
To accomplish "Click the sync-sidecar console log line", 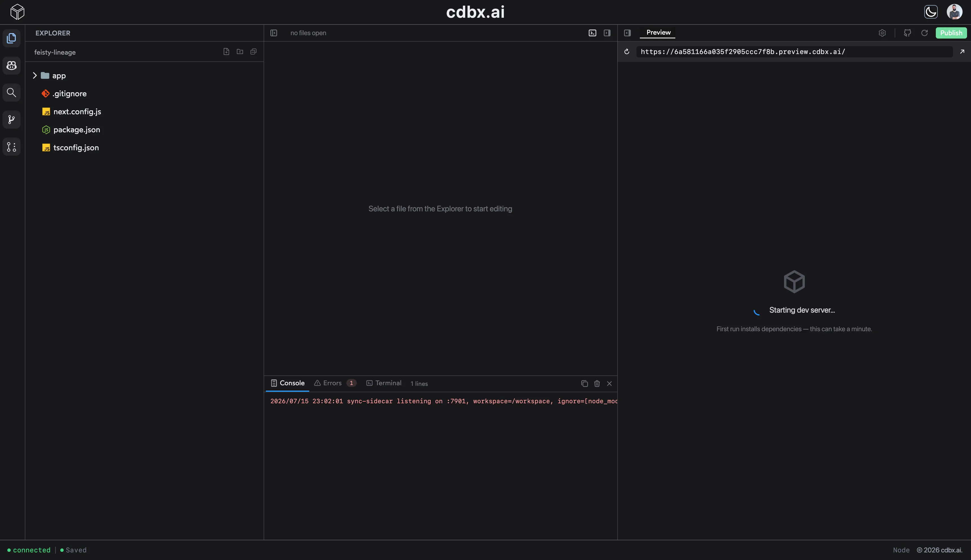I will point(444,401).
